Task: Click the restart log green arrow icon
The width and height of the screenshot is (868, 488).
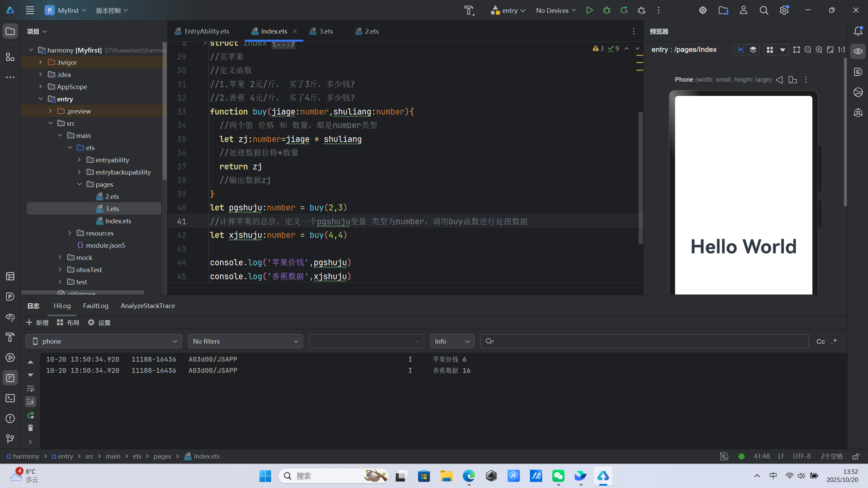Action: pos(31,415)
